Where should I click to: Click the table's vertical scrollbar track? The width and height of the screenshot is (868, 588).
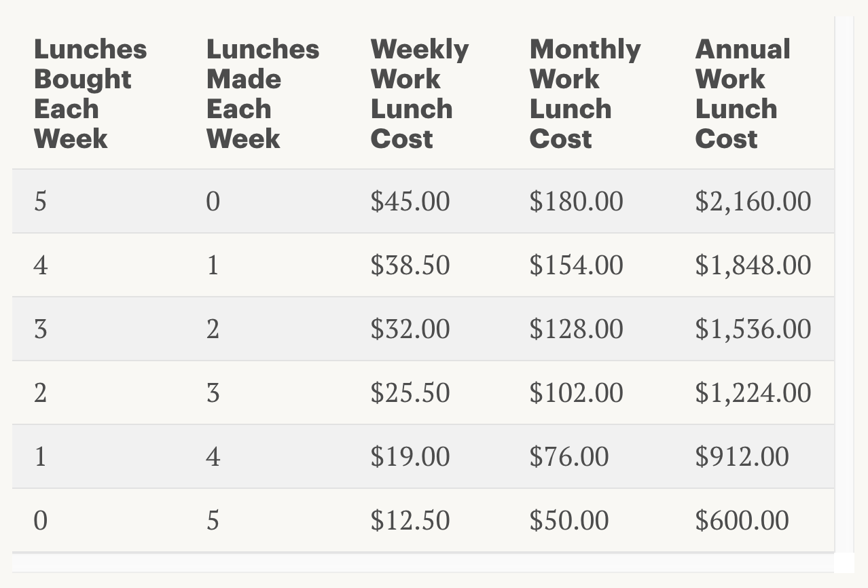pos(844,285)
